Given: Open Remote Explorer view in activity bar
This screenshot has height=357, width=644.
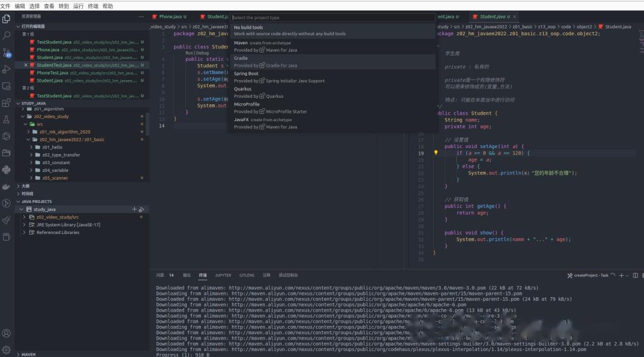Looking at the screenshot, I should 6,86.
